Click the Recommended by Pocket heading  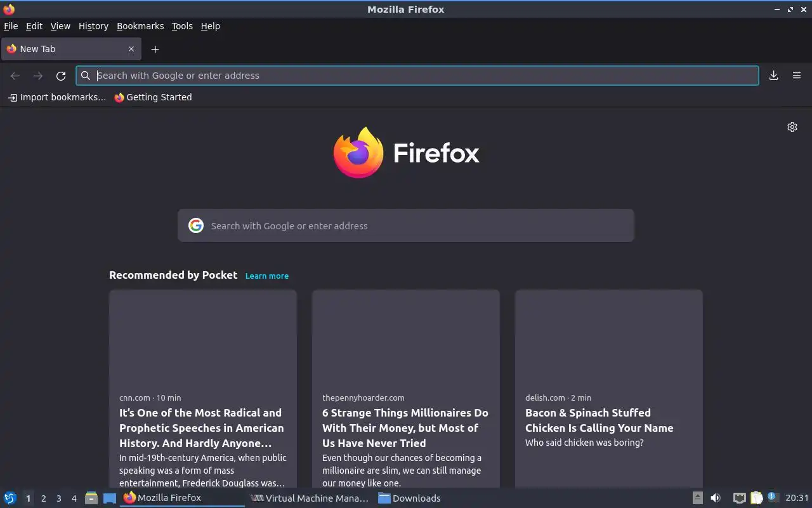(173, 275)
